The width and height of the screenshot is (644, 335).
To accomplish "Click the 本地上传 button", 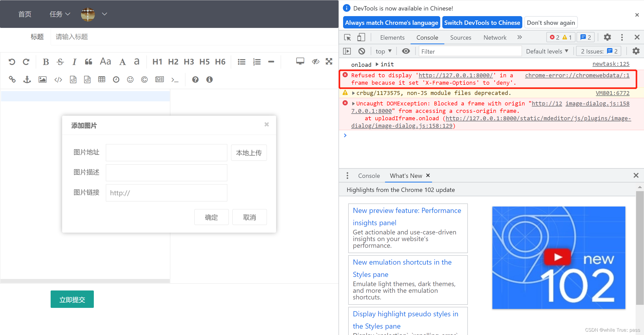I will click(x=249, y=153).
